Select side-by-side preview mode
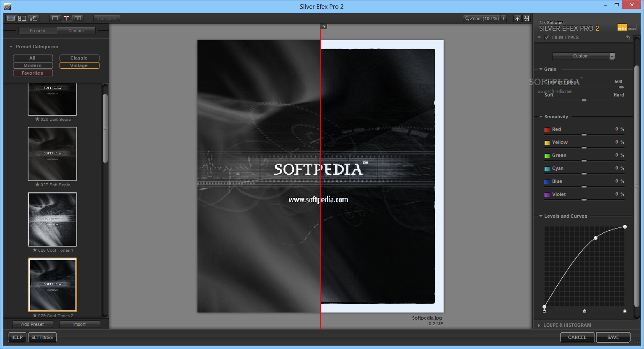The height and width of the screenshot is (349, 644). pyautogui.click(x=78, y=18)
